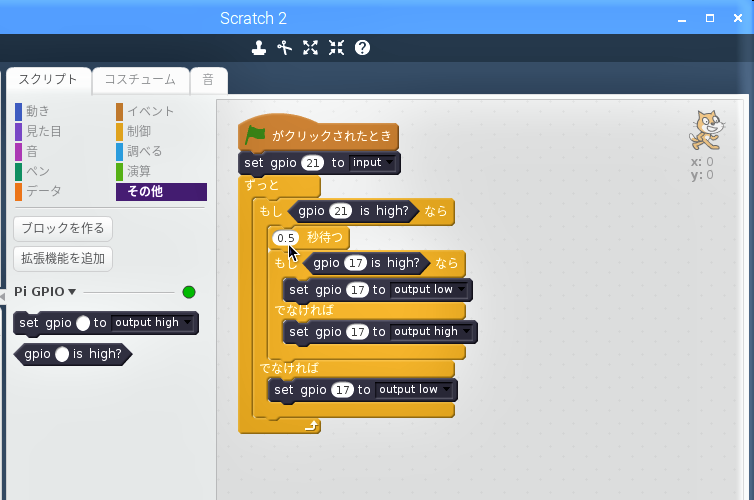
Task: Select the ペン block category
Action: 33,171
